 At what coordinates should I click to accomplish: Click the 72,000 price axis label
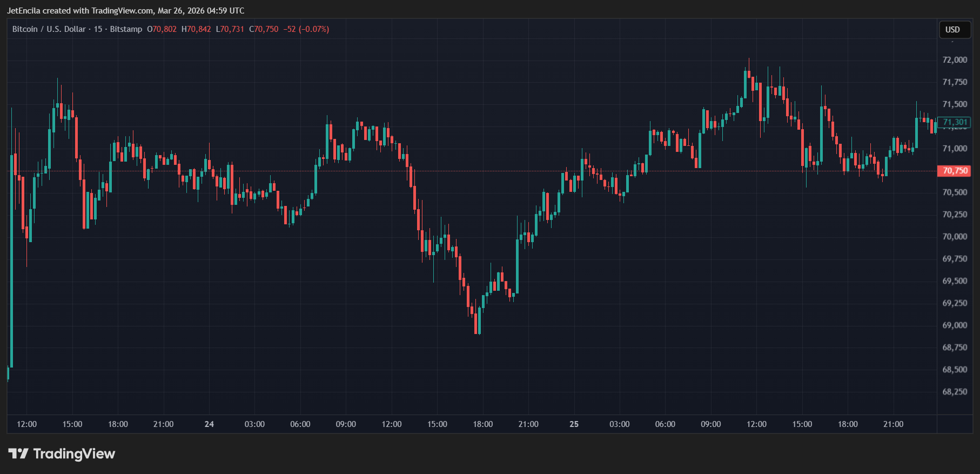pos(955,60)
